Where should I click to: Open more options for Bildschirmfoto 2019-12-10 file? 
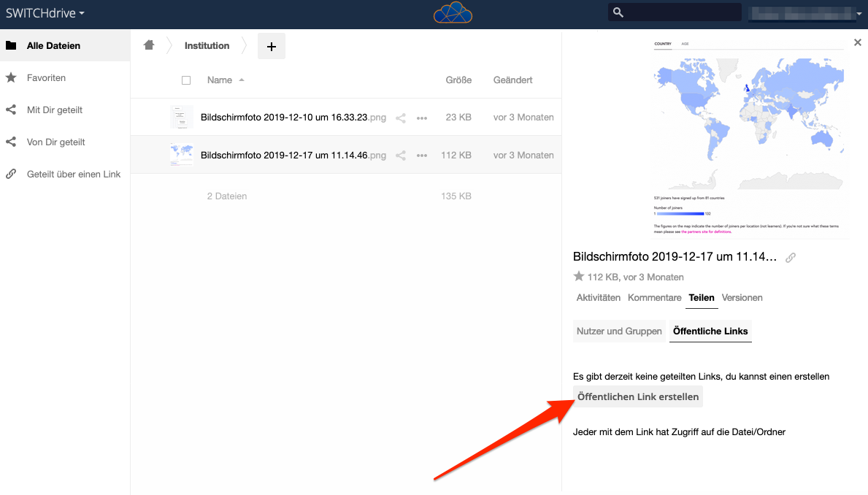point(422,118)
